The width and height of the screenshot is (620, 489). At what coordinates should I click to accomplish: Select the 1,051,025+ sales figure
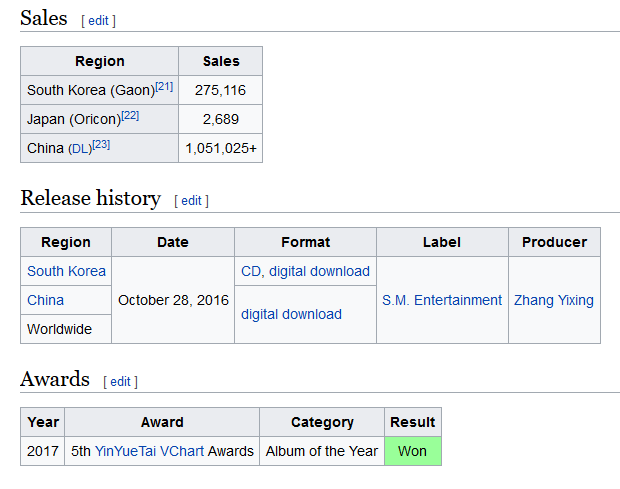click(x=221, y=148)
